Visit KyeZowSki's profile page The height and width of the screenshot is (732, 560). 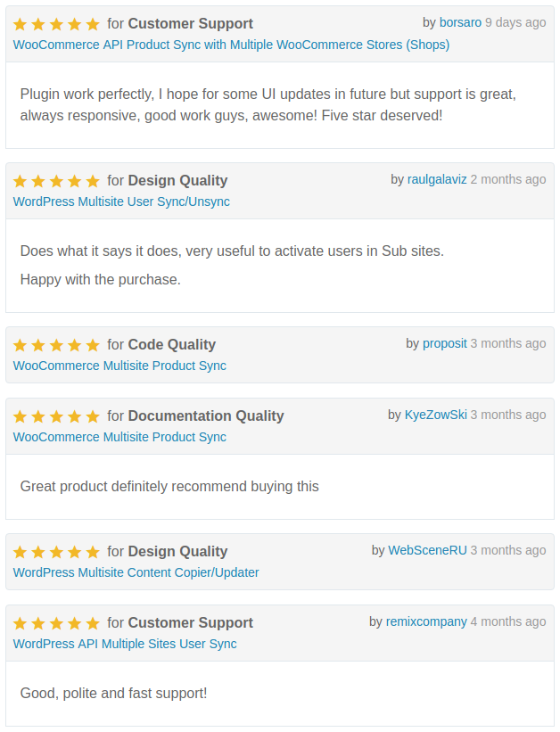tap(435, 415)
